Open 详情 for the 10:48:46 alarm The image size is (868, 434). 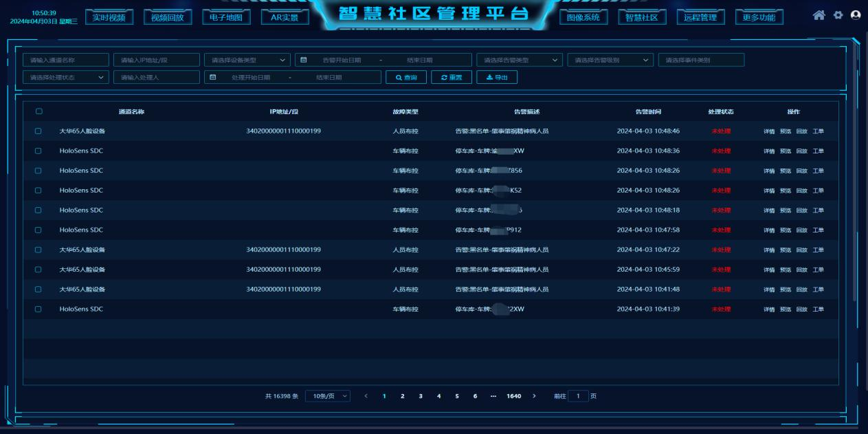pyautogui.click(x=769, y=131)
